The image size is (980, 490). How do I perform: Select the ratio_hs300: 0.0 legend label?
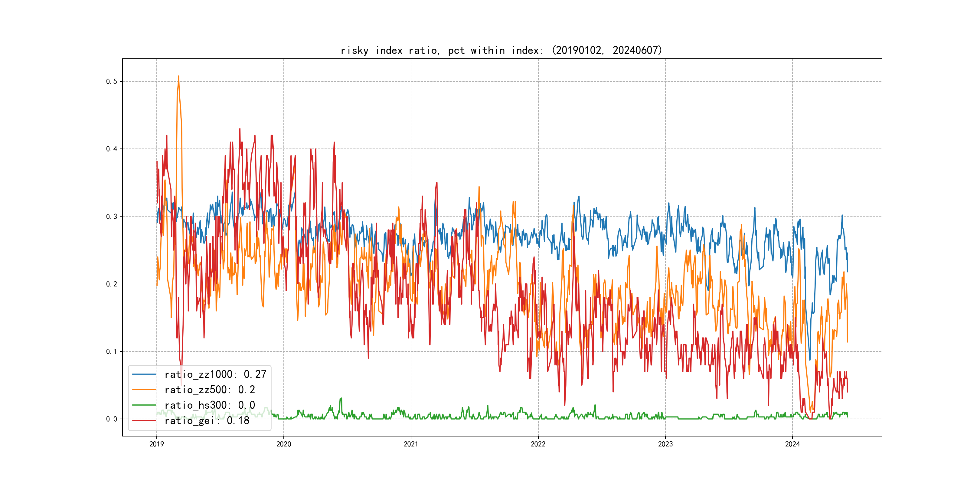point(210,405)
